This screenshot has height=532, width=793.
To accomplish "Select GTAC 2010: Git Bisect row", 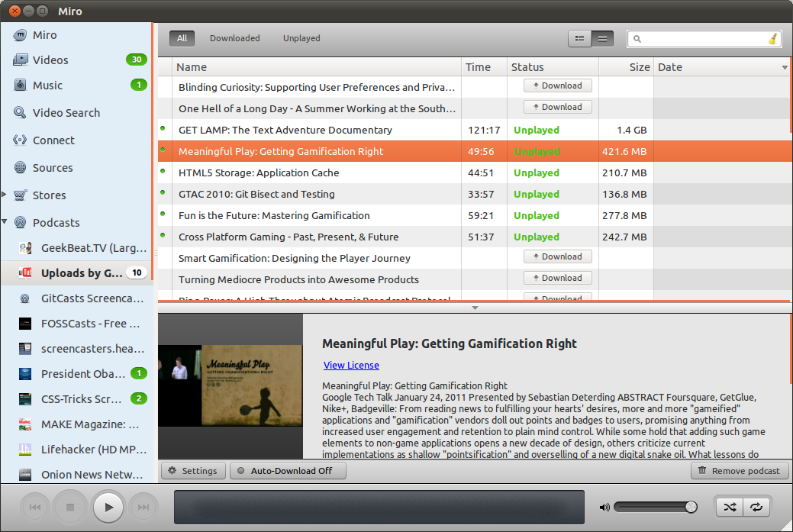I will [475, 194].
